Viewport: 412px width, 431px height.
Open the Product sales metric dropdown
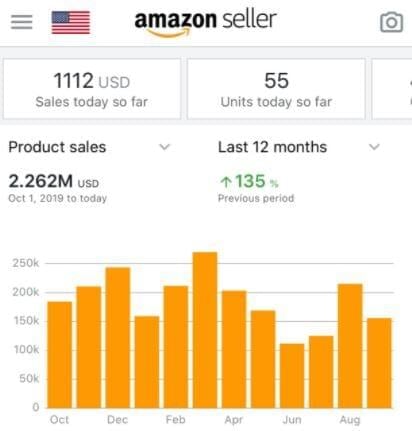coord(89,147)
